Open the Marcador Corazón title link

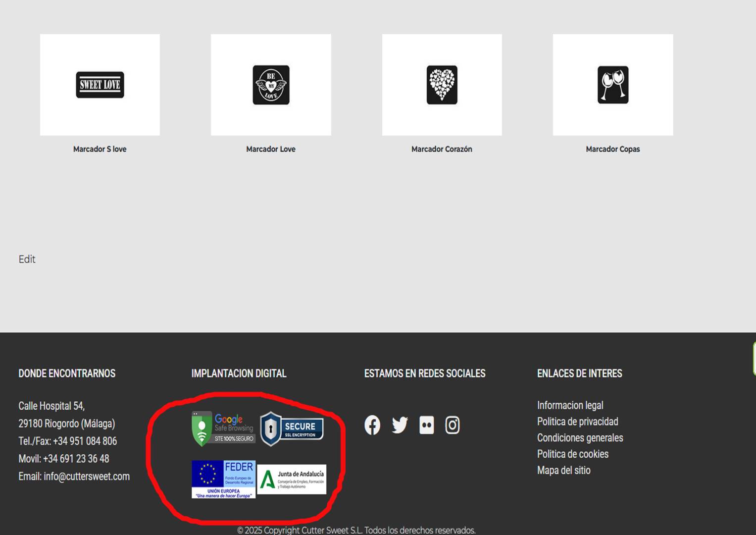pyautogui.click(x=442, y=149)
